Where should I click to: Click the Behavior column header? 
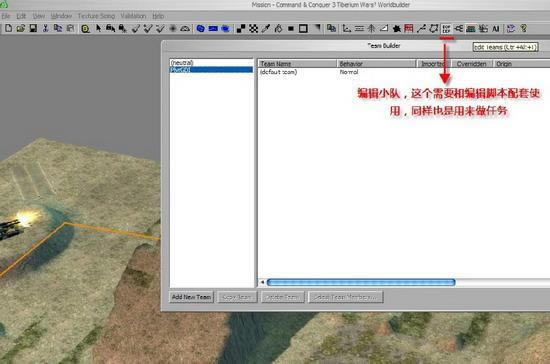[376, 64]
